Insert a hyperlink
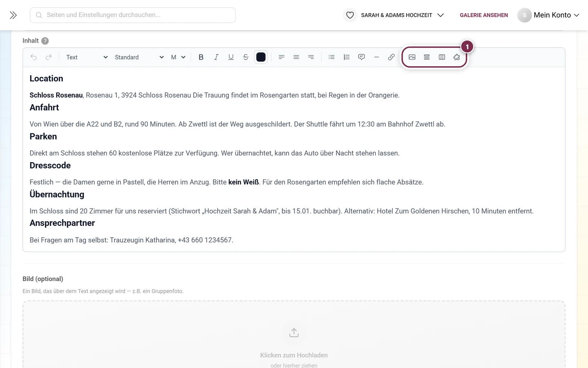Viewport: 588px width, 368px height. (391, 57)
